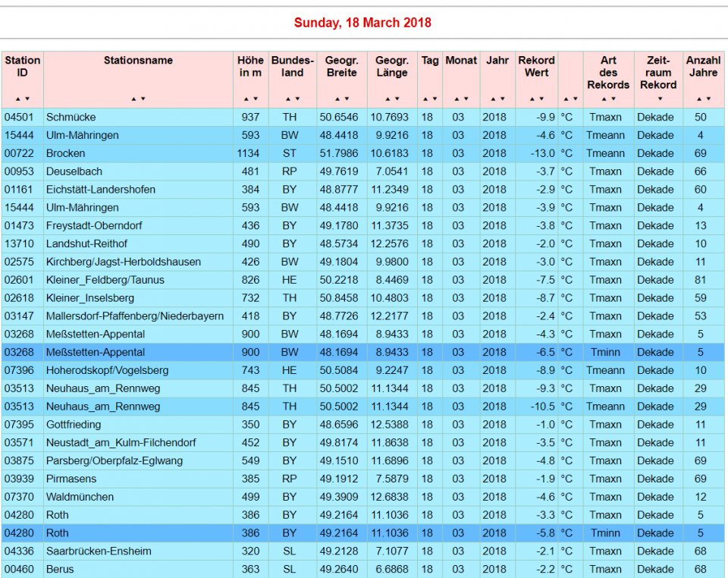The height and width of the screenshot is (578, 728).
Task: Click Zeitraum Rekord descending arrow
Action: point(658,99)
